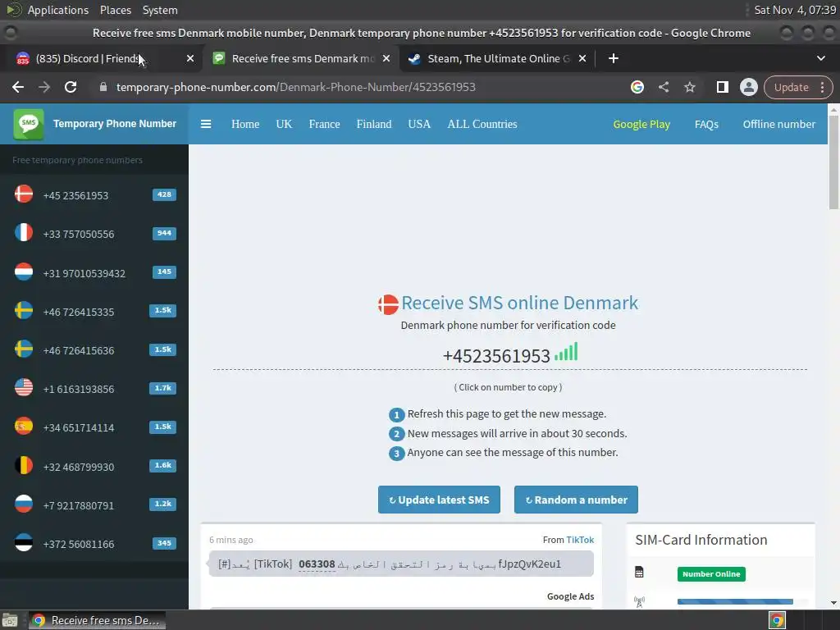Open the Receive free sms taskbar window button
Viewport: 840px width, 630px height.
(x=97, y=620)
